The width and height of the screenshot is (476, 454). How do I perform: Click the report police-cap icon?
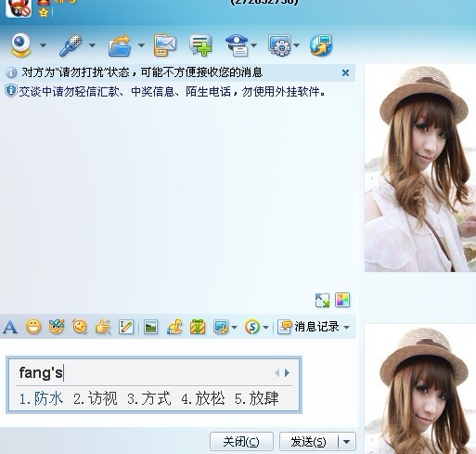[238, 45]
